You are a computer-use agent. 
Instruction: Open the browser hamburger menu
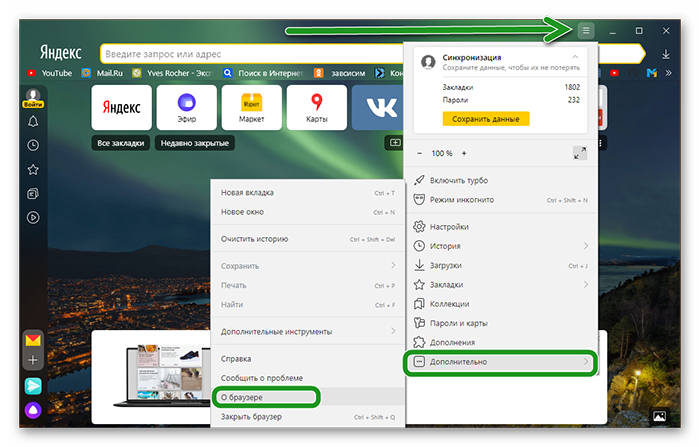click(x=586, y=31)
